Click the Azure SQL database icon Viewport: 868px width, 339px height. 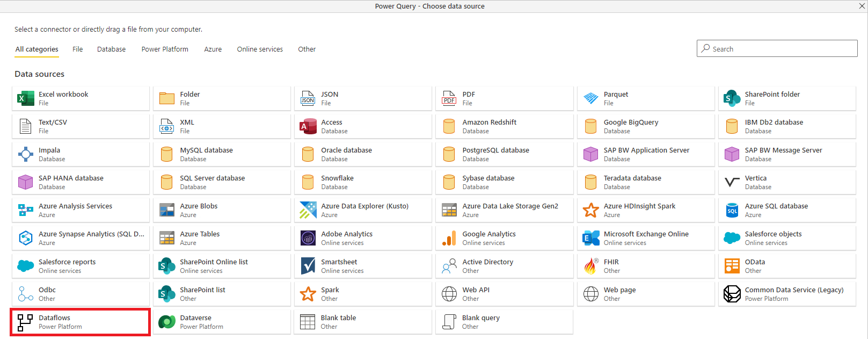tap(732, 210)
